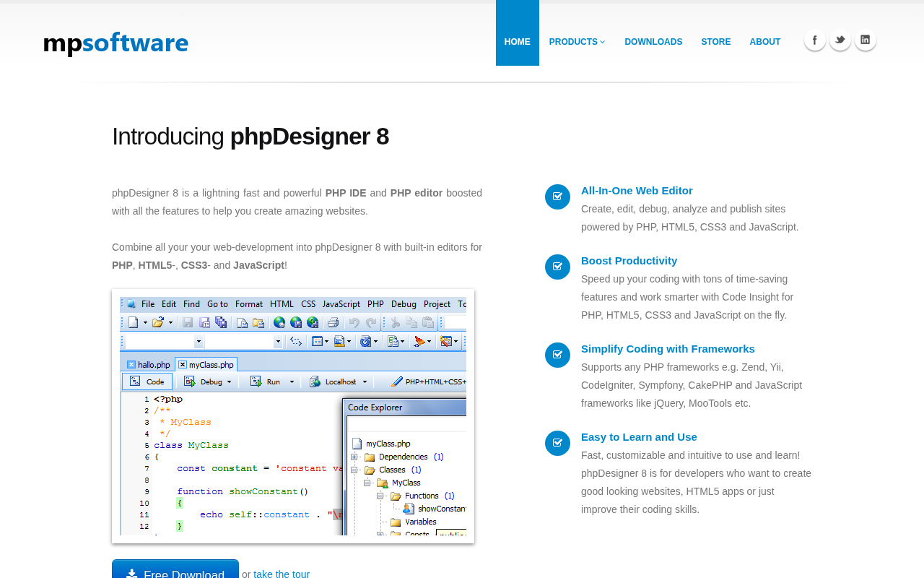Click the All-In-One Web Editor check icon
Image resolution: width=924 pixels, height=578 pixels.
pyautogui.click(x=557, y=197)
